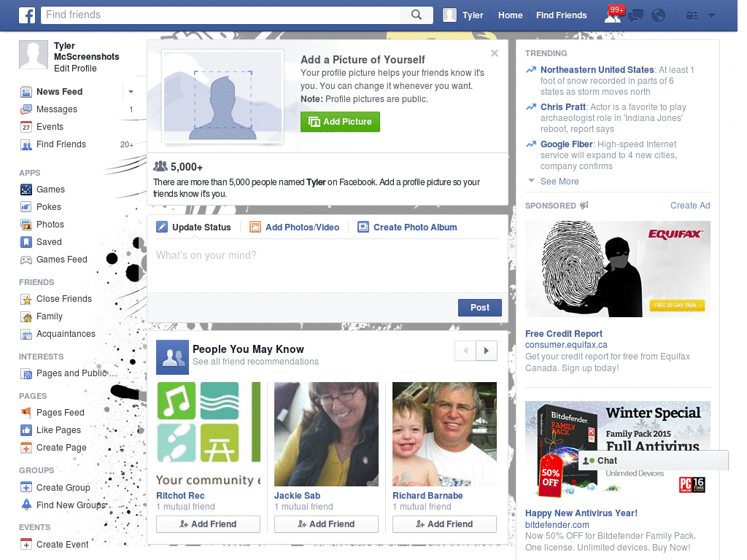Open friend requests icon with 99+ badge

tap(613, 16)
